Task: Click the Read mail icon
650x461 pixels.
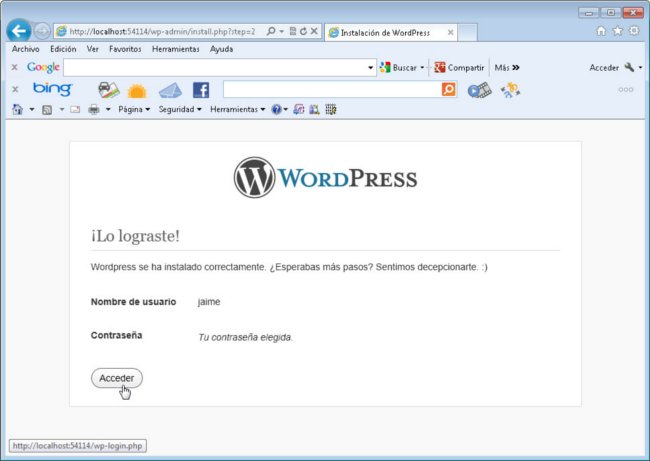Action: pyautogui.click(x=75, y=109)
